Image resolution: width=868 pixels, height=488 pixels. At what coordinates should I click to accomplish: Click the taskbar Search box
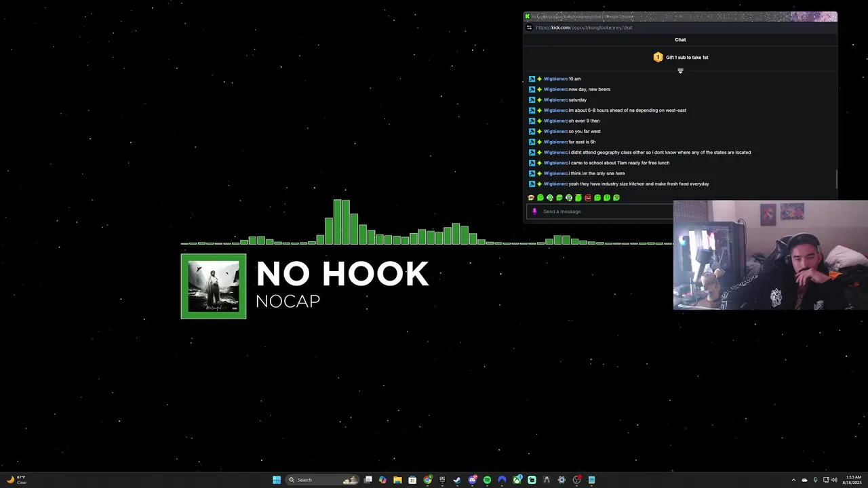point(323,480)
